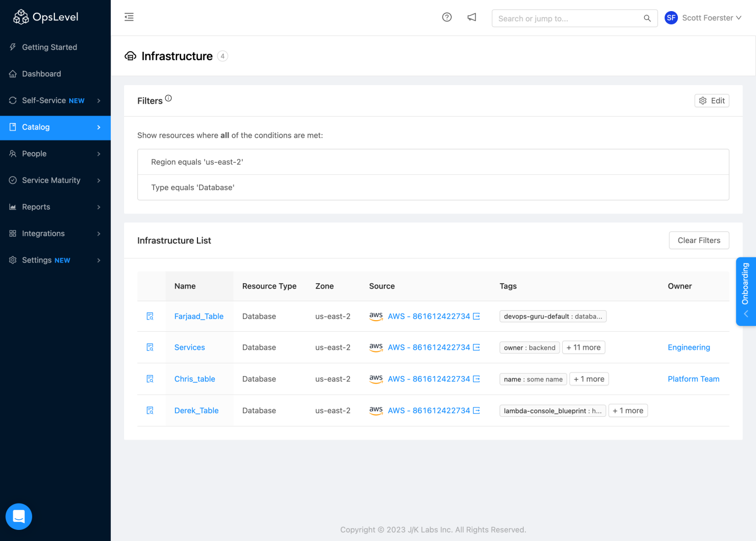The image size is (756, 541).
Task: Open external link icon in Services row
Action: 476,347
